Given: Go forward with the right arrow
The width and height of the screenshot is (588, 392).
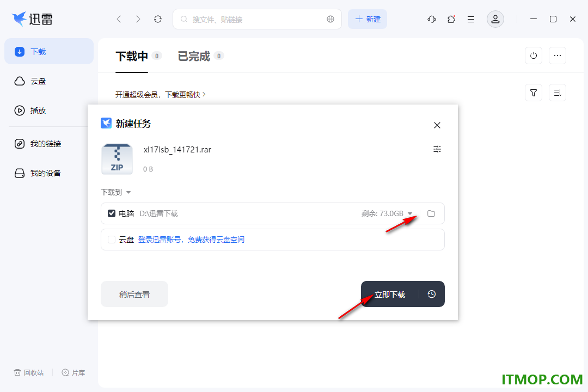Looking at the screenshot, I should pos(138,19).
